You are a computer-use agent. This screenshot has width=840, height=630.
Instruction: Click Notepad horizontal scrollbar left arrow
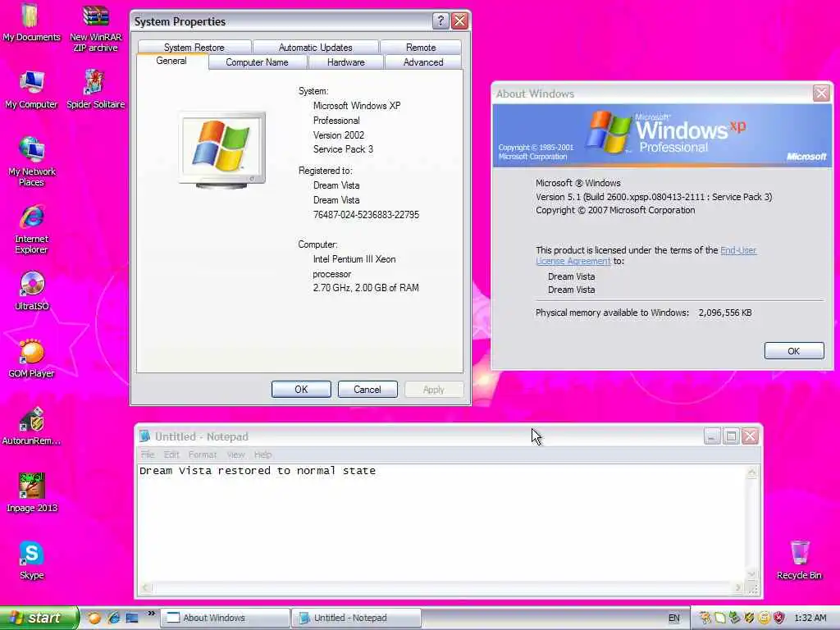pos(145,587)
